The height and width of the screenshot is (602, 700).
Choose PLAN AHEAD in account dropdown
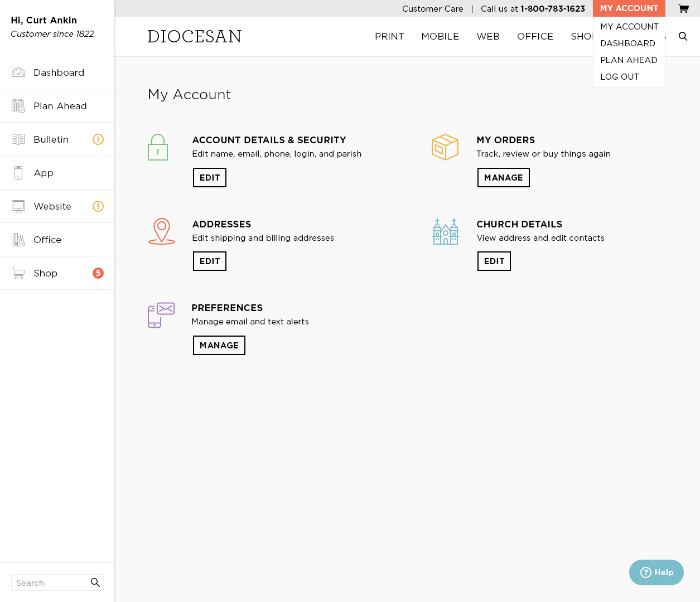click(628, 60)
